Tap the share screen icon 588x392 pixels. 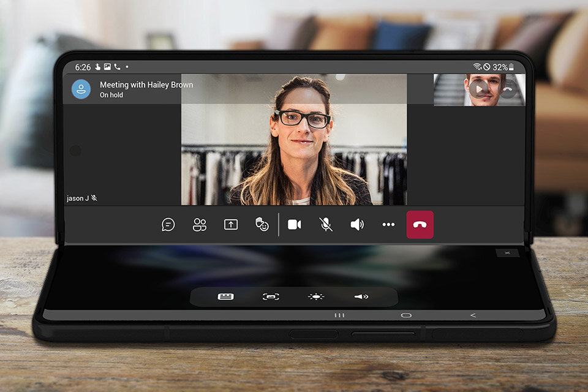pos(230,225)
